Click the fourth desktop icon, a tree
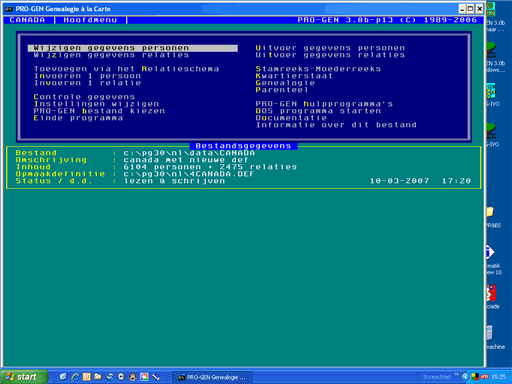The image size is (512, 384). point(491,131)
